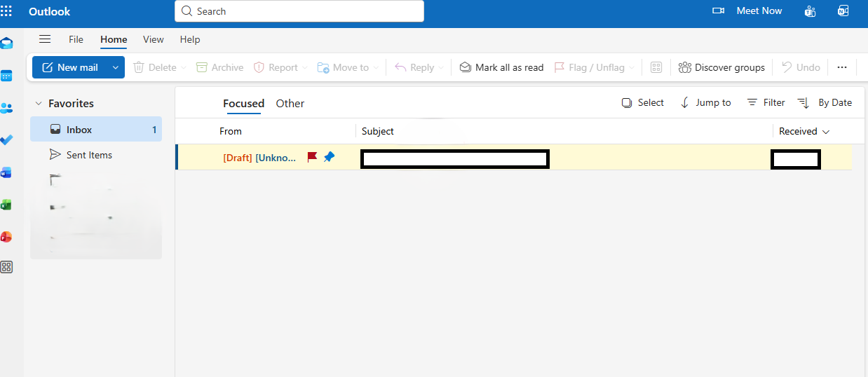Switch to the View ribbon tab
The width and height of the screenshot is (868, 377).
coord(154,39)
